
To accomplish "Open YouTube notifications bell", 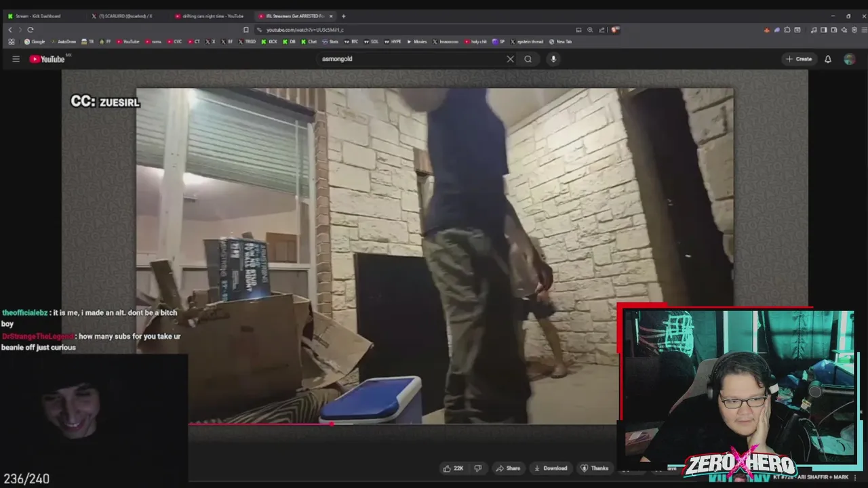I will coord(828,59).
